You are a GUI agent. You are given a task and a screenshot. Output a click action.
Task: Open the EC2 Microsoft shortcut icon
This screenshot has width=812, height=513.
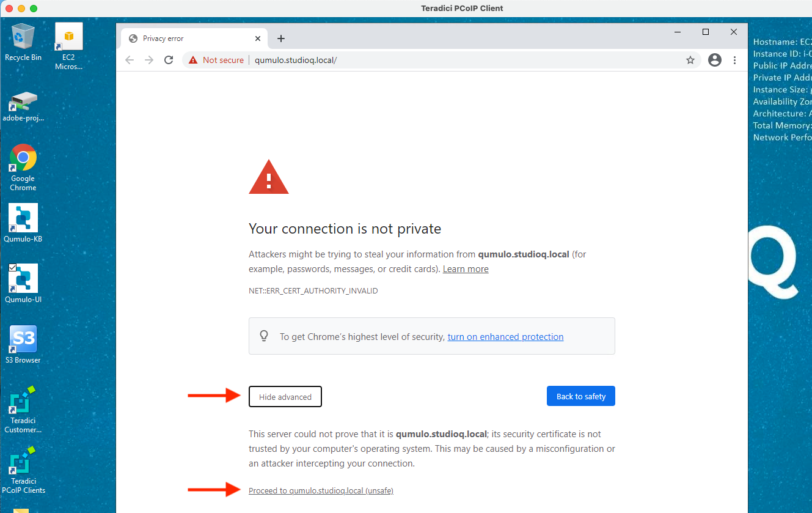(68, 46)
